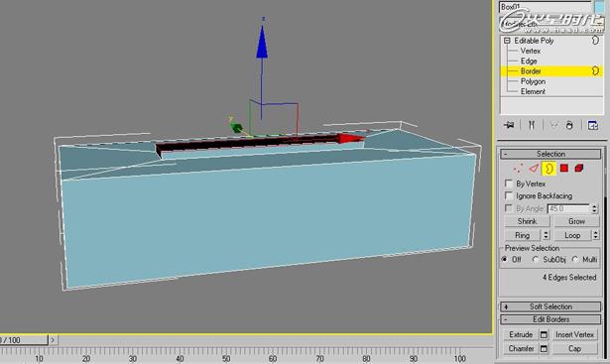This screenshot has height=364, width=610.
Task: Collapse the Edit Borders rollout
Action: pyautogui.click(x=550, y=319)
